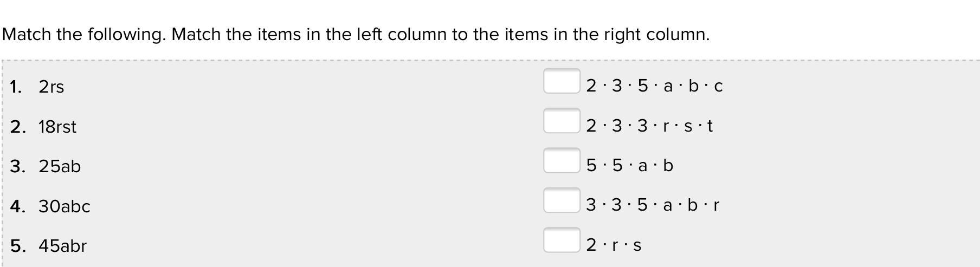Select the expression 2 · r · s
Screen dimensions: 980x267
point(614,245)
